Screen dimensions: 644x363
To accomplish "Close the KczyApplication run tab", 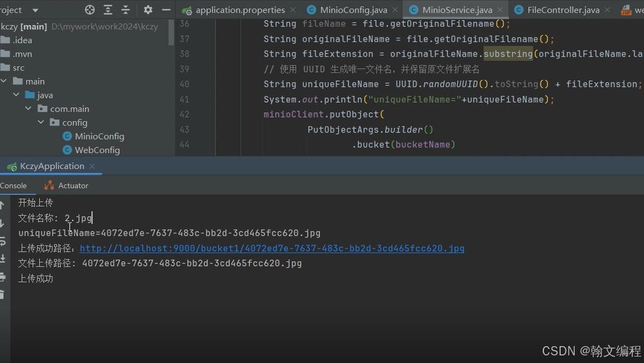I will pos(92,166).
